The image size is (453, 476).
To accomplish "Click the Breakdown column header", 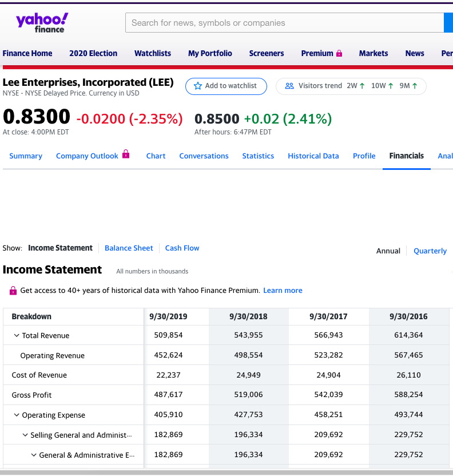I will [x=31, y=316].
